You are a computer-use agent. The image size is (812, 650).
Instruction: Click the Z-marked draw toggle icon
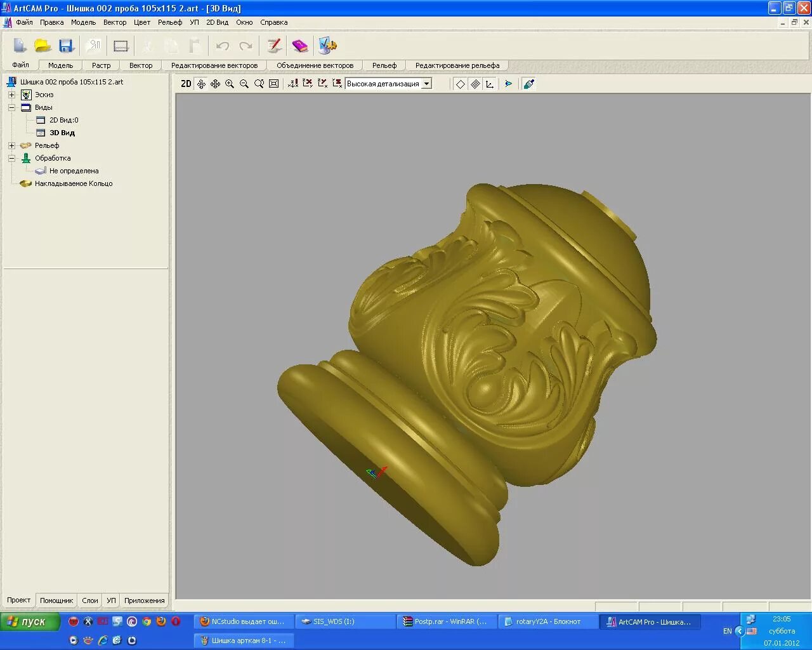pos(337,84)
